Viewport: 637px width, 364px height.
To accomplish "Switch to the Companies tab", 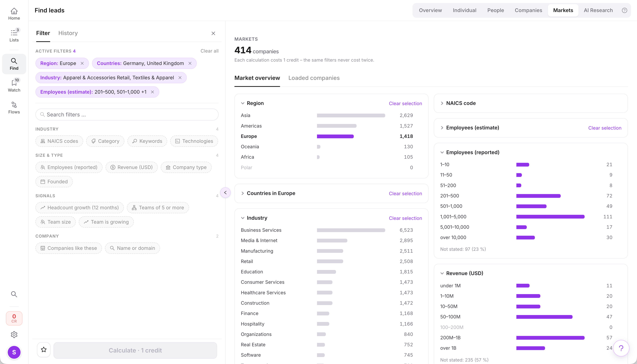I will tap(528, 10).
